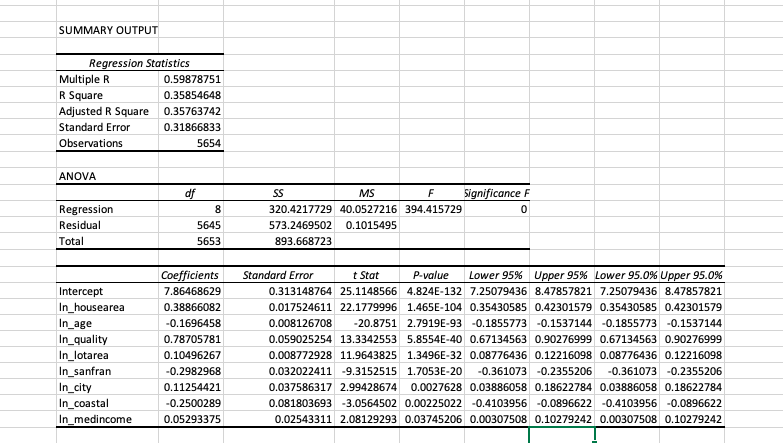Image resolution: width=783 pixels, height=443 pixels.
Task: Click the Significance F header cell
Action: point(497,193)
